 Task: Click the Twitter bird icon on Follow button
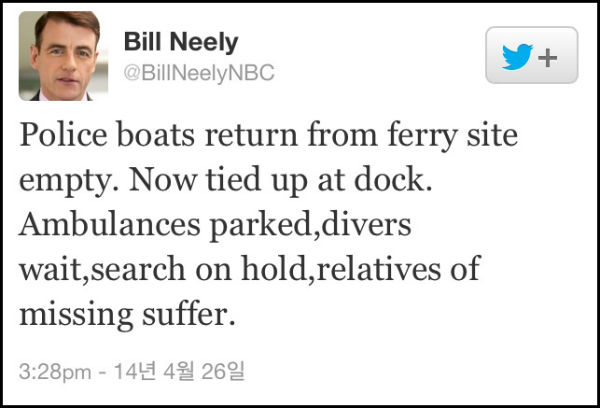coord(517,57)
